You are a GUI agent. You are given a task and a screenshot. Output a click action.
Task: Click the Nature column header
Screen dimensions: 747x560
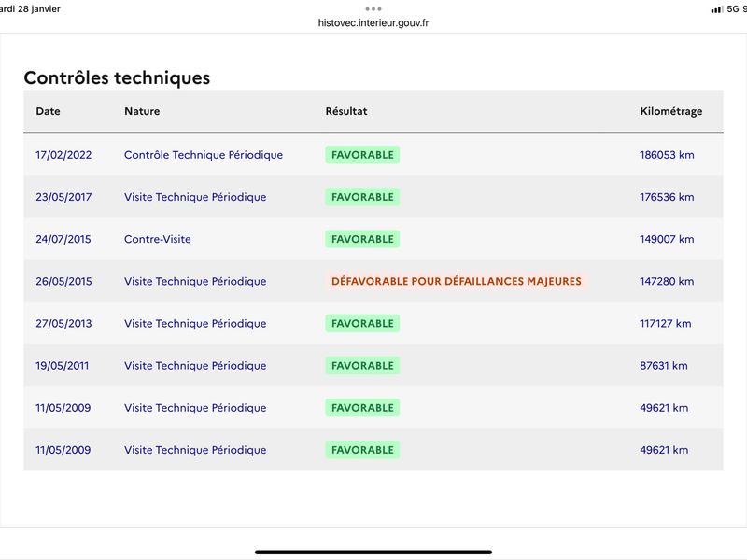[142, 111]
